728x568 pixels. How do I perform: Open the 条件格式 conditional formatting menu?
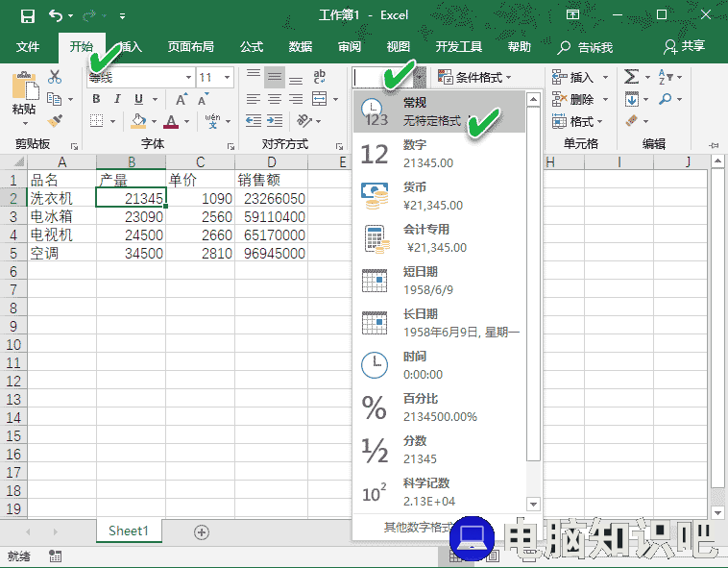point(474,77)
